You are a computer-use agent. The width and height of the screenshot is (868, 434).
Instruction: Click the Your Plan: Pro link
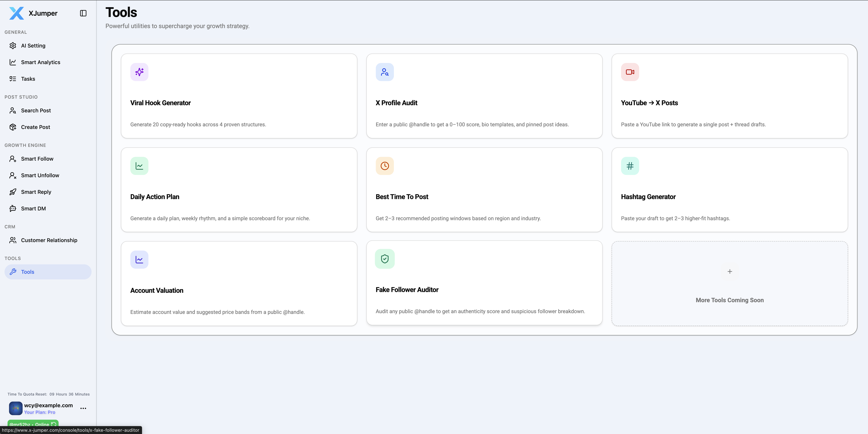pyautogui.click(x=40, y=412)
